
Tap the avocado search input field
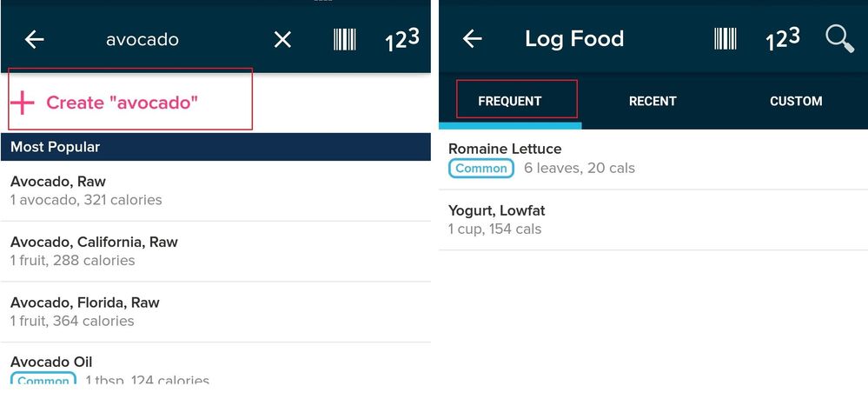point(142,39)
